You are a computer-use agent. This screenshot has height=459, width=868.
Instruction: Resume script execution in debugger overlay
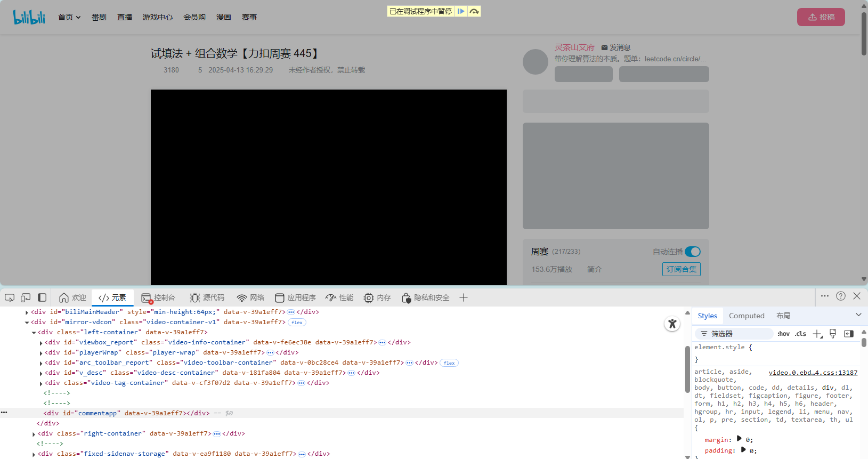[461, 11]
